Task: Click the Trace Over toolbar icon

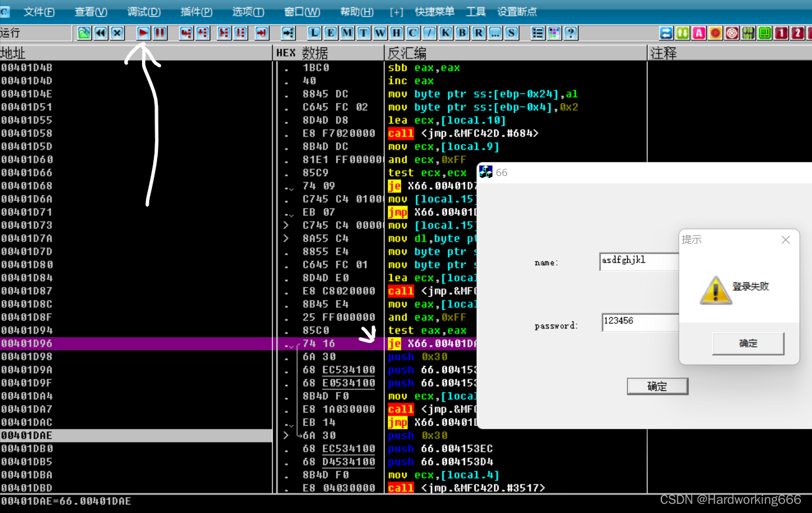Action: (241, 33)
